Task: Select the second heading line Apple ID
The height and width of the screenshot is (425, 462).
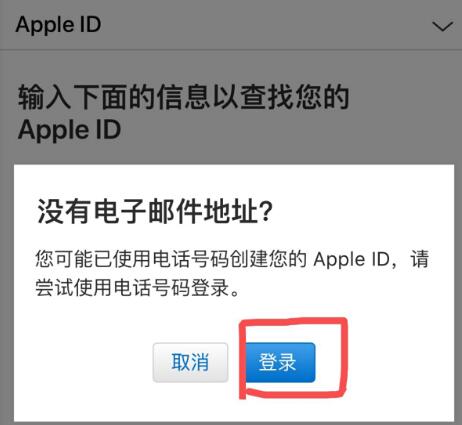Action: 69,130
